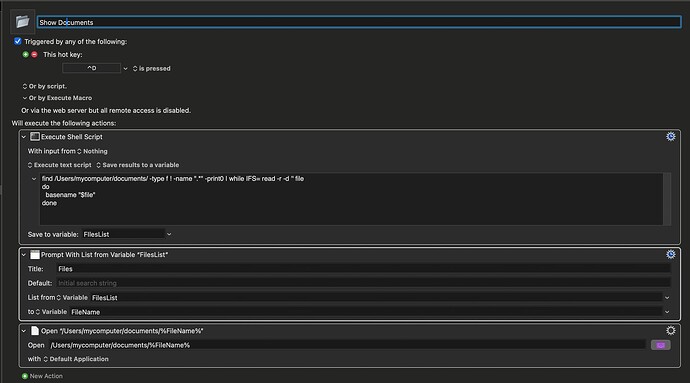Open the FileName variable dropdown arrow
The image size is (690, 383).
667,312
